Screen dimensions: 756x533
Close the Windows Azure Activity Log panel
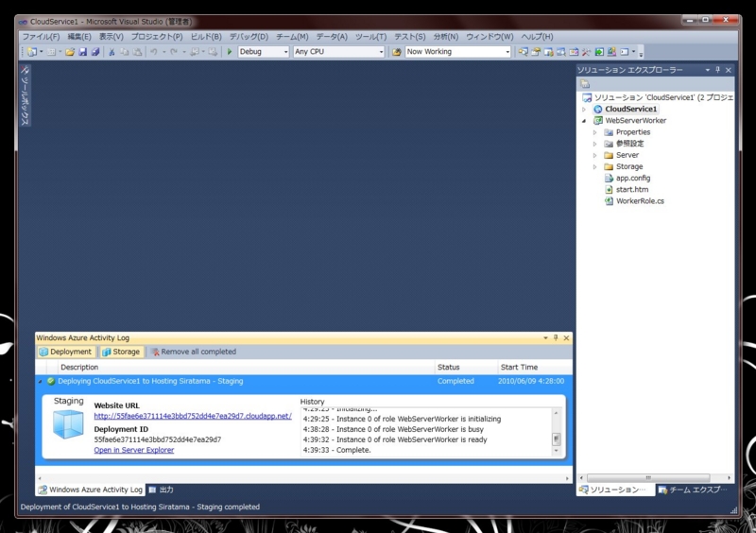coord(566,338)
